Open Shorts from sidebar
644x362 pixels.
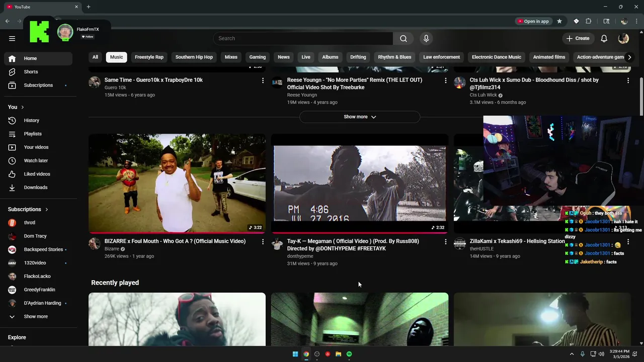[x=38, y=72]
